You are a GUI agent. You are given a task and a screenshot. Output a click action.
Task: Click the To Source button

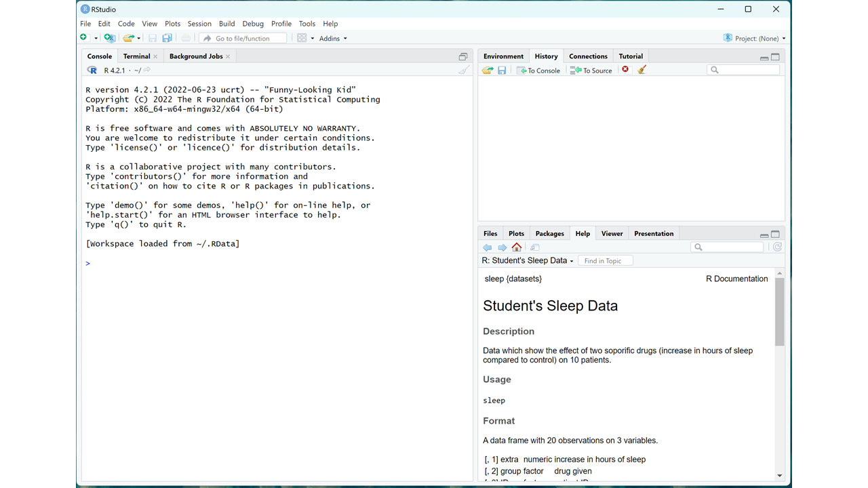pyautogui.click(x=591, y=70)
